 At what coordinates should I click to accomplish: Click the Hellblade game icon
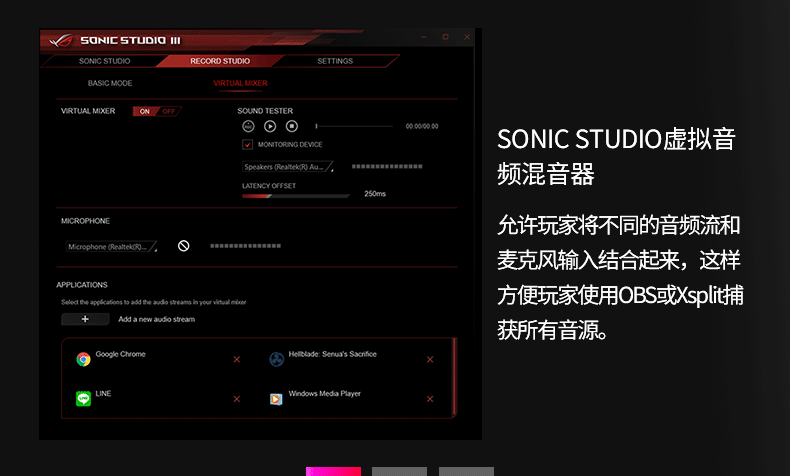(276, 359)
